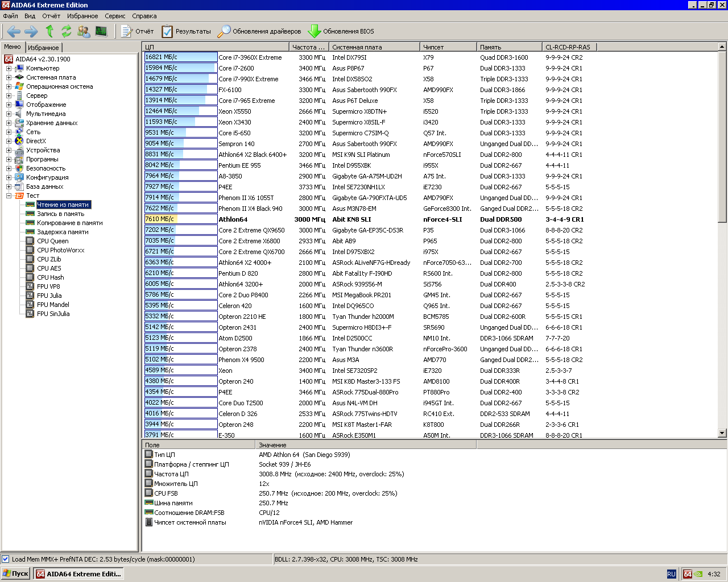Click the Конфигурация icon in the tree

(19, 177)
